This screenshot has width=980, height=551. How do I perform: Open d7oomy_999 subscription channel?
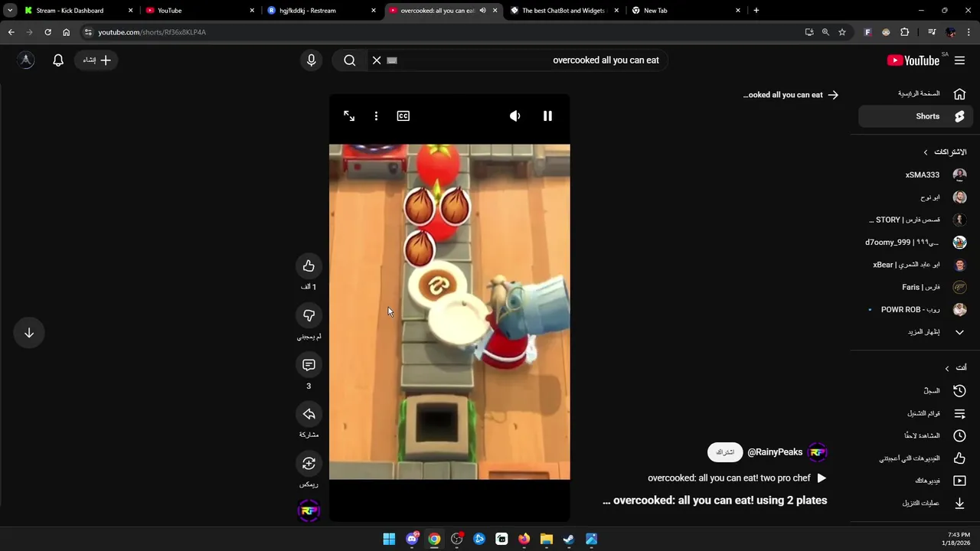point(915,242)
